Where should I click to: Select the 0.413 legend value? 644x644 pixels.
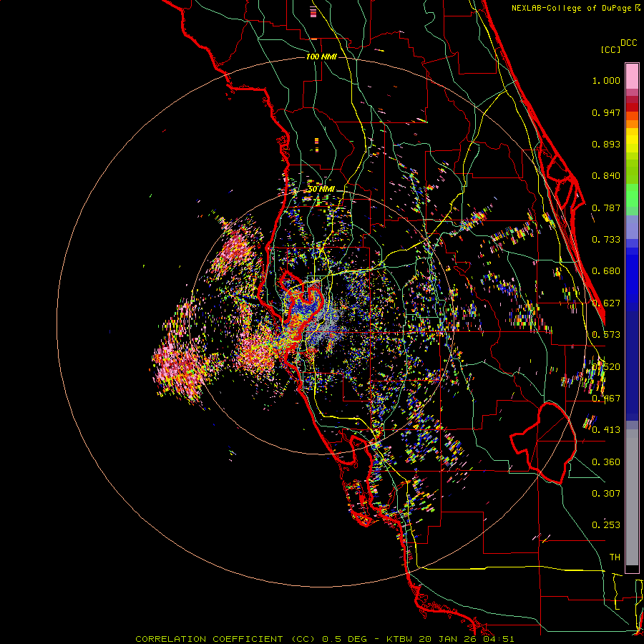tap(606, 430)
